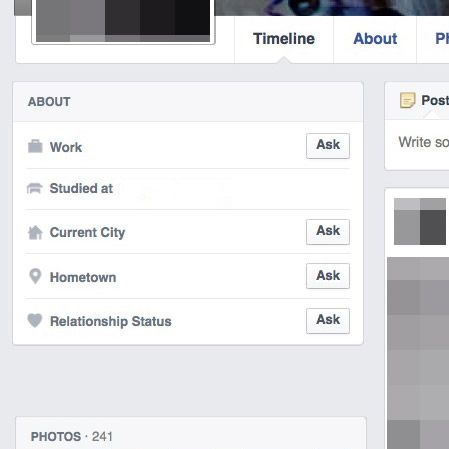
Task: Click the heart icon beside Relationship Status
Action: coord(35,321)
